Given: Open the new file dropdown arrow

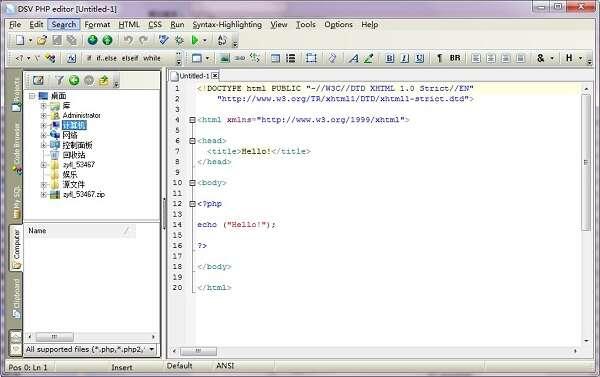Looking at the screenshot, I should pos(30,40).
